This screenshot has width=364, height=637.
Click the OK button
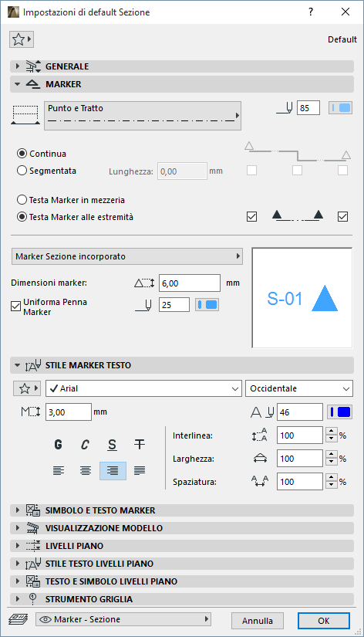pos(323,621)
